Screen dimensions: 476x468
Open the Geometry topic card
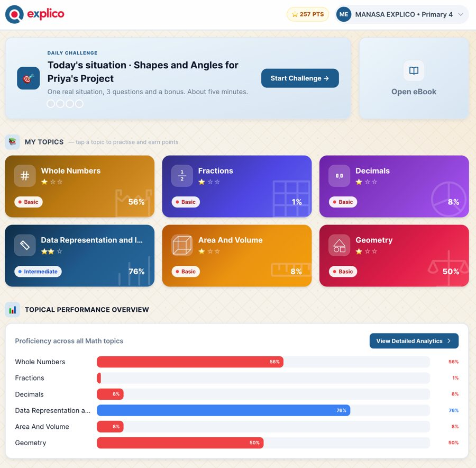click(x=394, y=256)
